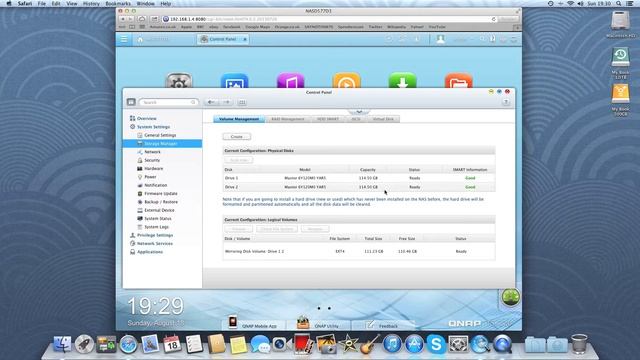Open the QNAP main menu hamburger icon
640x360 pixels.
click(x=124, y=39)
